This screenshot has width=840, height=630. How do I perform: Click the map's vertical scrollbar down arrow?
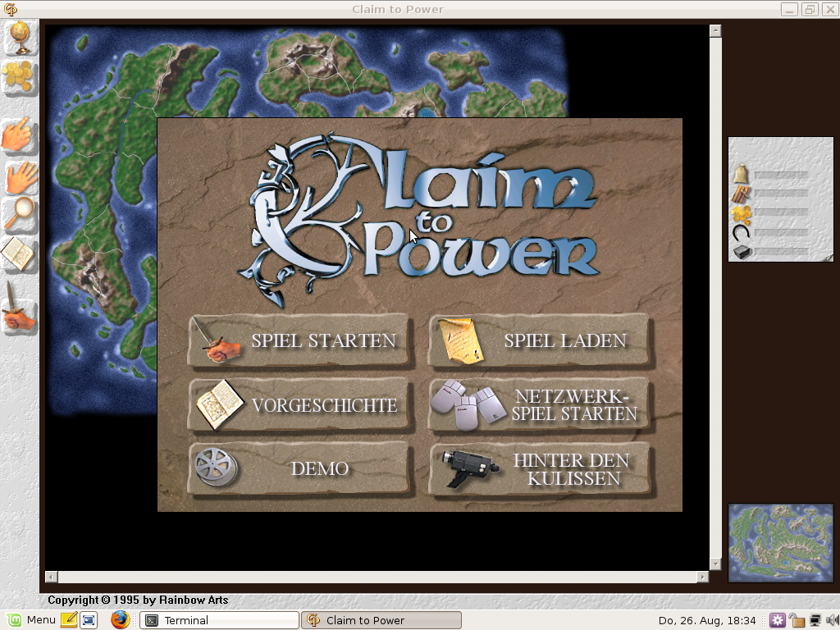(715, 564)
